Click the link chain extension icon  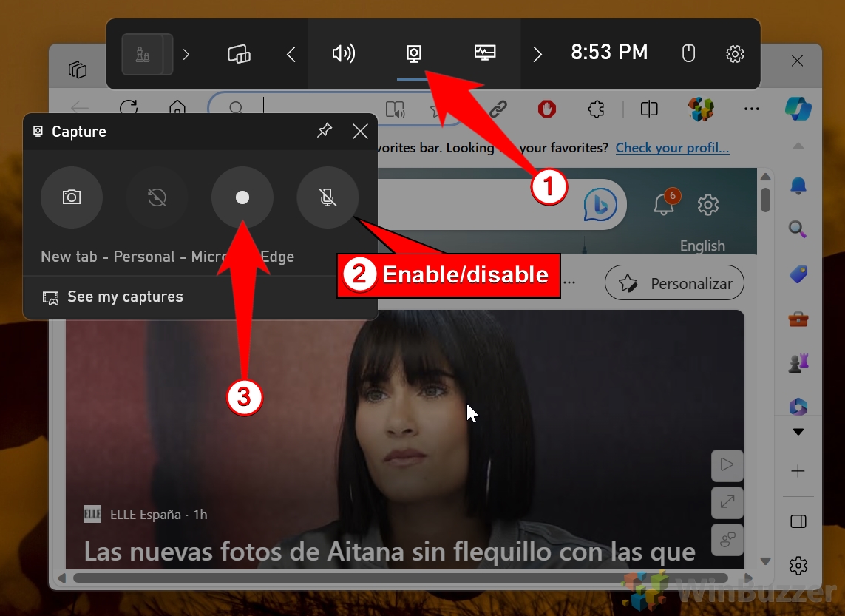click(498, 109)
